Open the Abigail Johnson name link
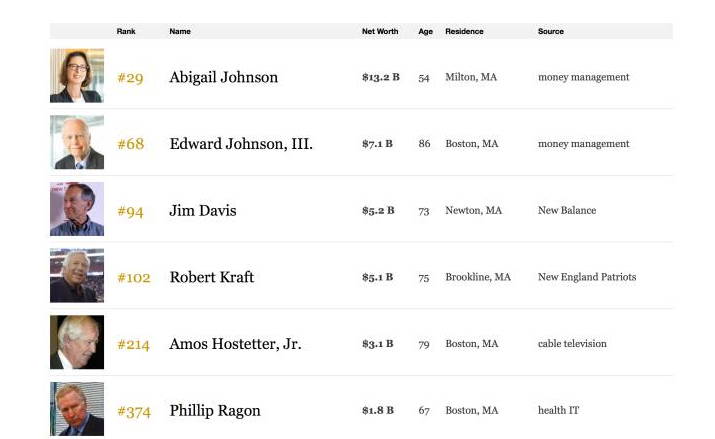The image size is (715, 439). tap(224, 77)
